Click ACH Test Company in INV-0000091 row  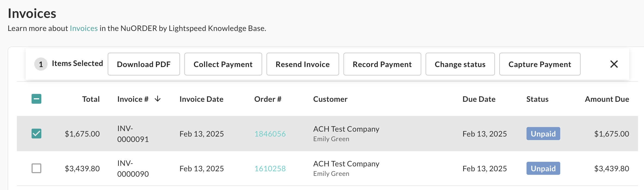(346, 129)
